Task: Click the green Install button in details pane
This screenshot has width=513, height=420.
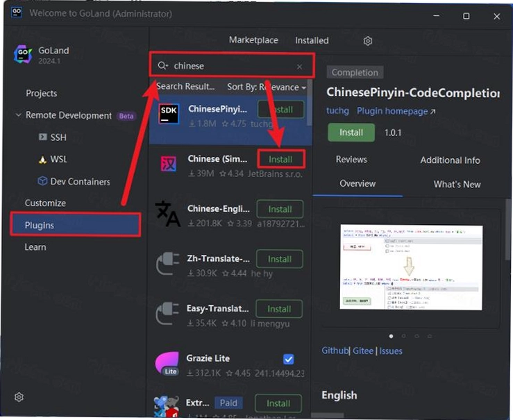Action: [351, 133]
